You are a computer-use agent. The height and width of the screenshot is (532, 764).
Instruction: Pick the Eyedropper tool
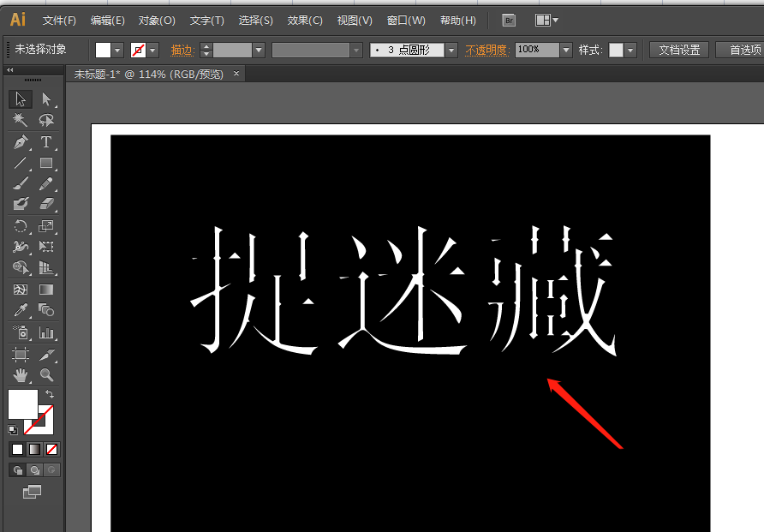(21, 311)
